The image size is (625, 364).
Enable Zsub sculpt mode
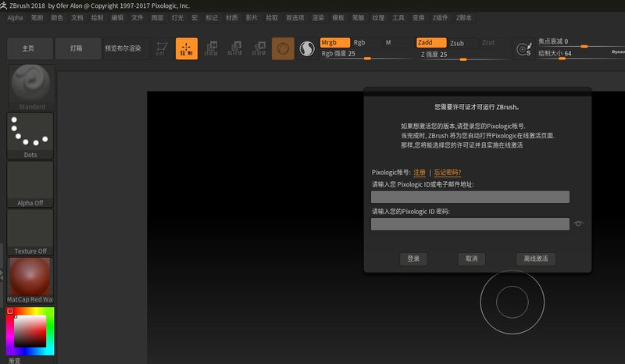[x=463, y=43]
